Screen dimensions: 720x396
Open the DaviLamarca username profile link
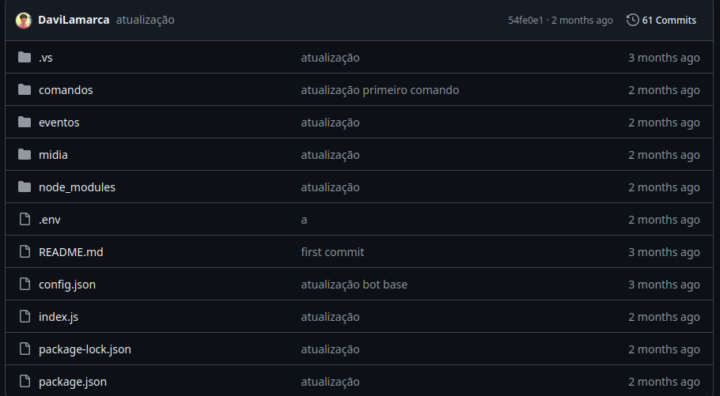tap(73, 20)
